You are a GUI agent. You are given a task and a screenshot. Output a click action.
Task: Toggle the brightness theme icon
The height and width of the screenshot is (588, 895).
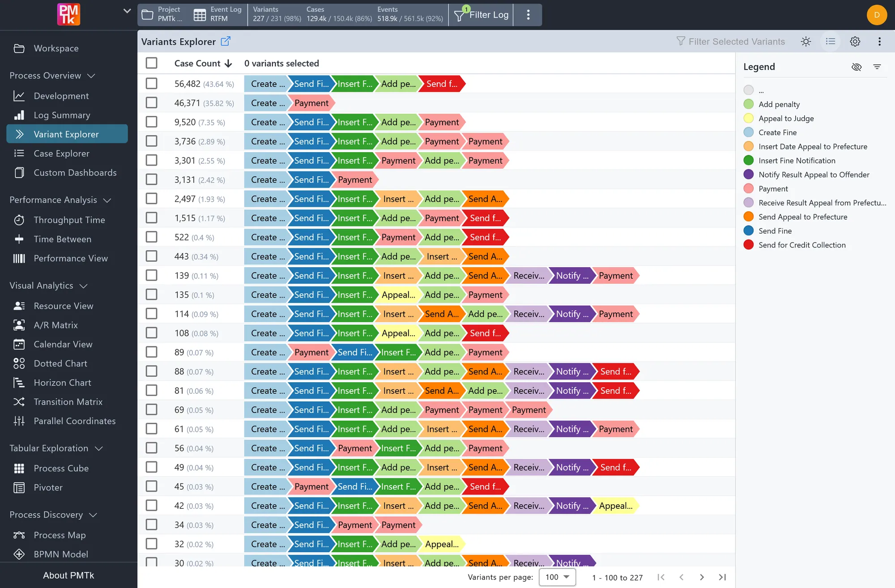click(806, 42)
